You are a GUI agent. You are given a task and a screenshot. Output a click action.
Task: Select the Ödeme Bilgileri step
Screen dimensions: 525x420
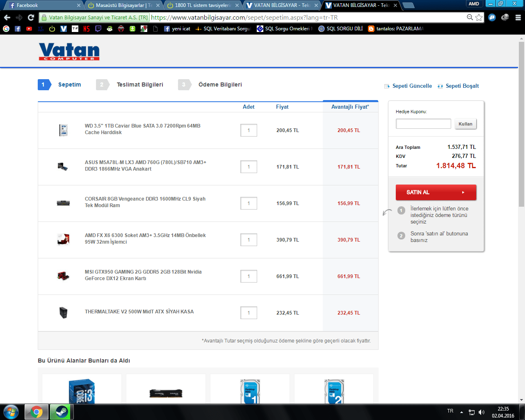click(210, 84)
